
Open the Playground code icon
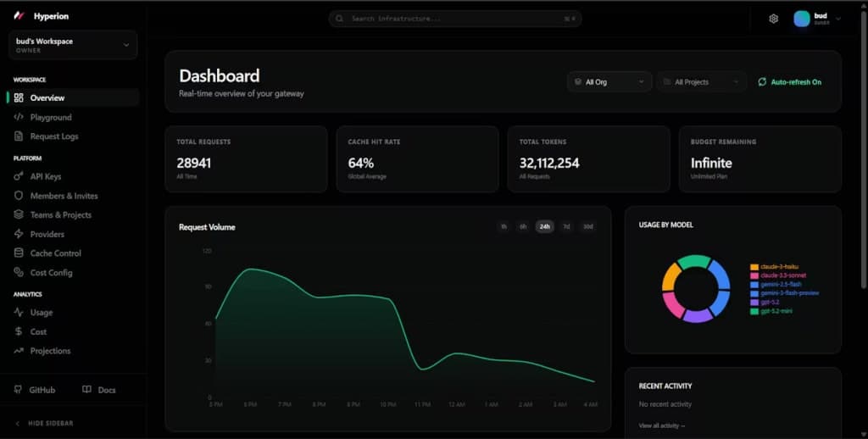click(19, 117)
